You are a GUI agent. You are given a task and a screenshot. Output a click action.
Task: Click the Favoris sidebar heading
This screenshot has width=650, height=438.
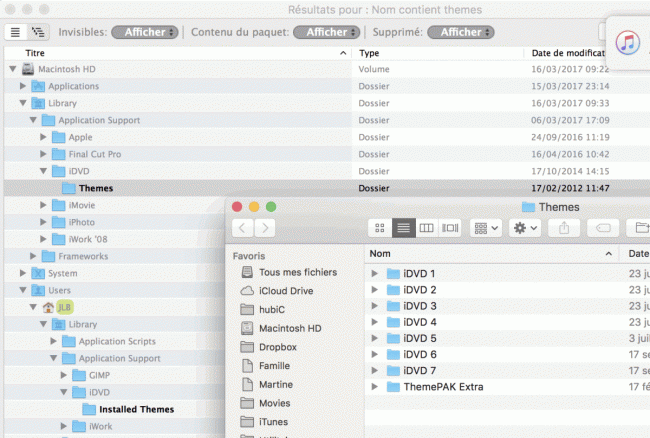tap(249, 256)
